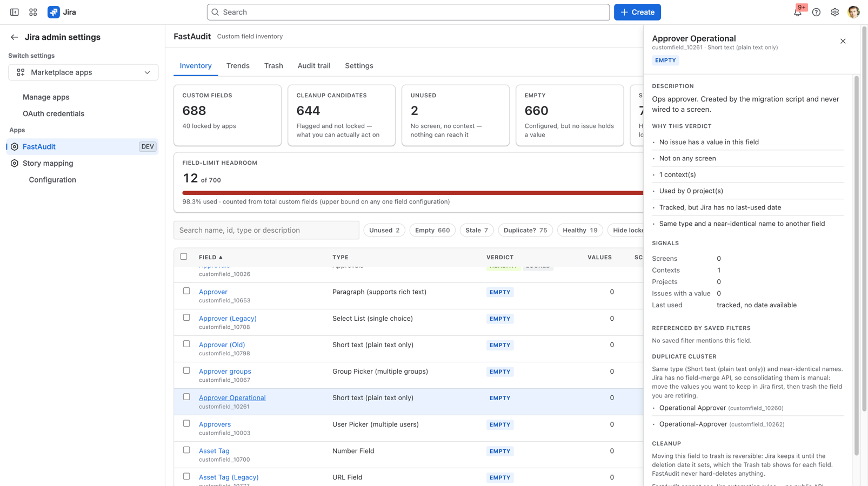Select FastAudit in the Apps list

click(82, 146)
